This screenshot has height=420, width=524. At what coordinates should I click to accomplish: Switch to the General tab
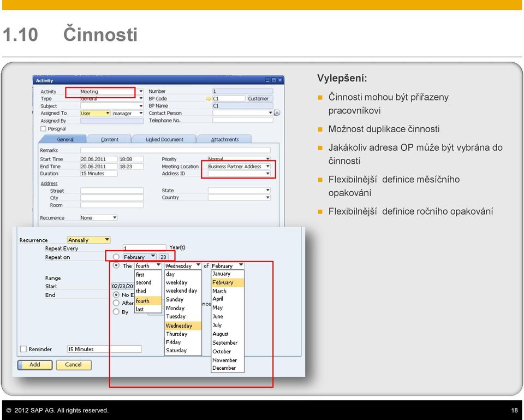(64, 139)
